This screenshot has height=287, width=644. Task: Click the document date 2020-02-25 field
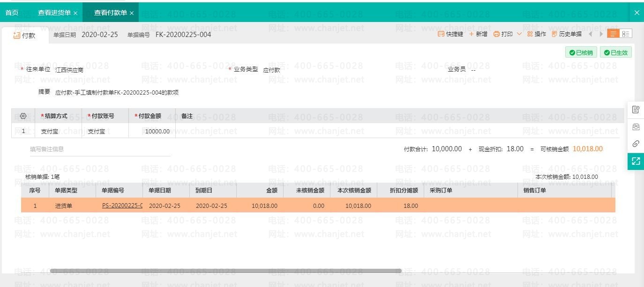100,35
